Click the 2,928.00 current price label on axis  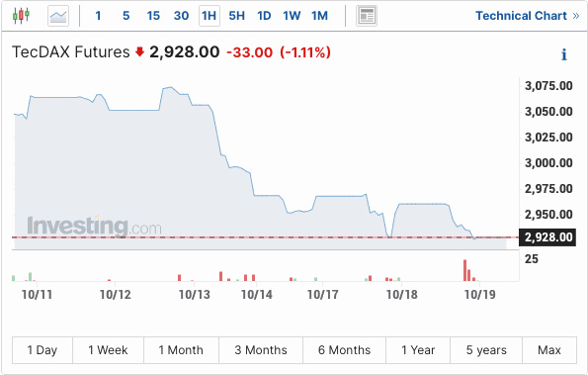pos(547,237)
